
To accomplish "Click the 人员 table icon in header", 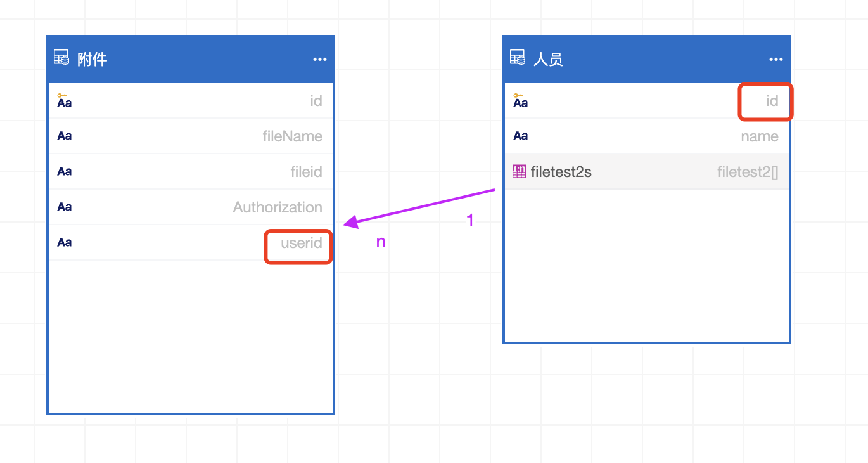I will pyautogui.click(x=518, y=58).
